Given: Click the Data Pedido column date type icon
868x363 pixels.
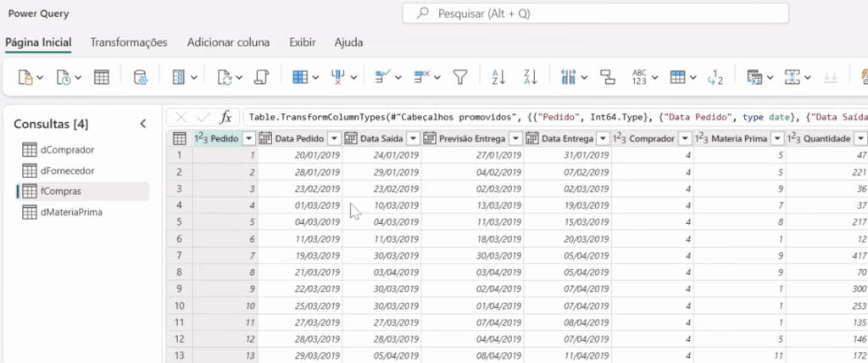Looking at the screenshot, I should pyautogui.click(x=265, y=138).
